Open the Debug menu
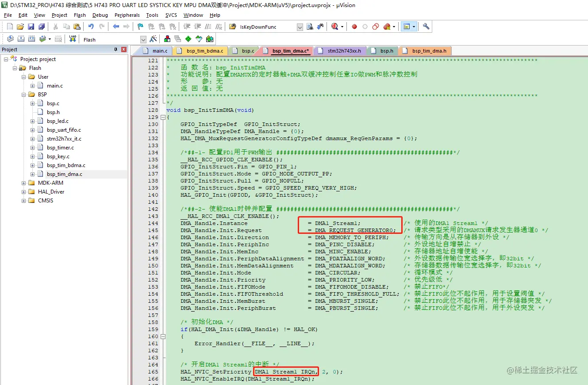Image resolution: width=588 pixels, height=385 pixels. [100, 15]
